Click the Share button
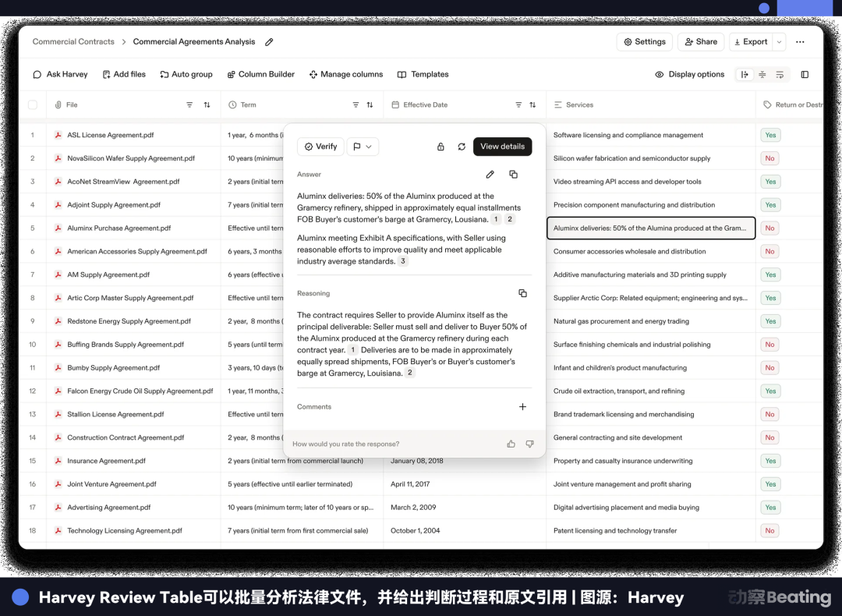 [701, 42]
